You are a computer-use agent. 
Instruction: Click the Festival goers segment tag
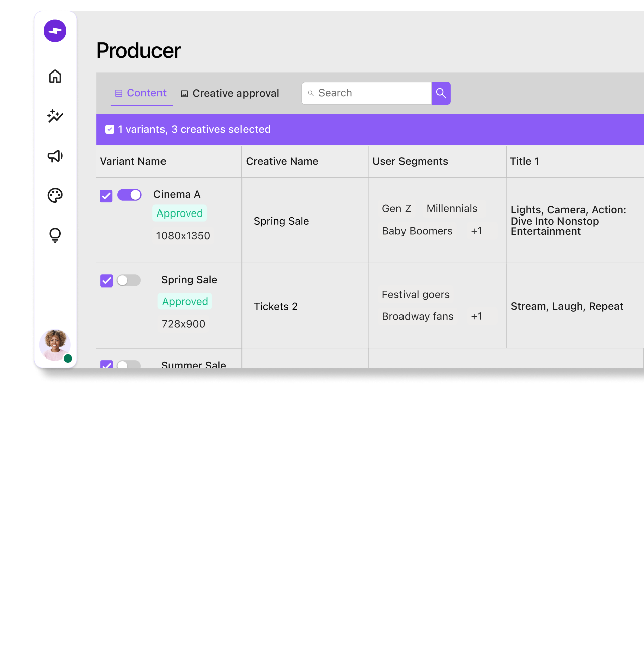pos(416,295)
